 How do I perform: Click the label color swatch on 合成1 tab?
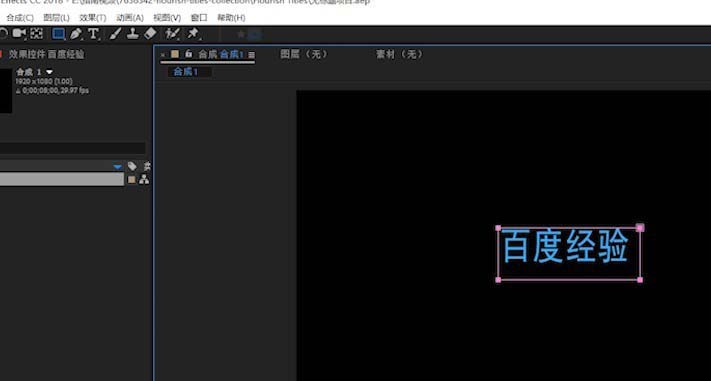tap(175, 54)
